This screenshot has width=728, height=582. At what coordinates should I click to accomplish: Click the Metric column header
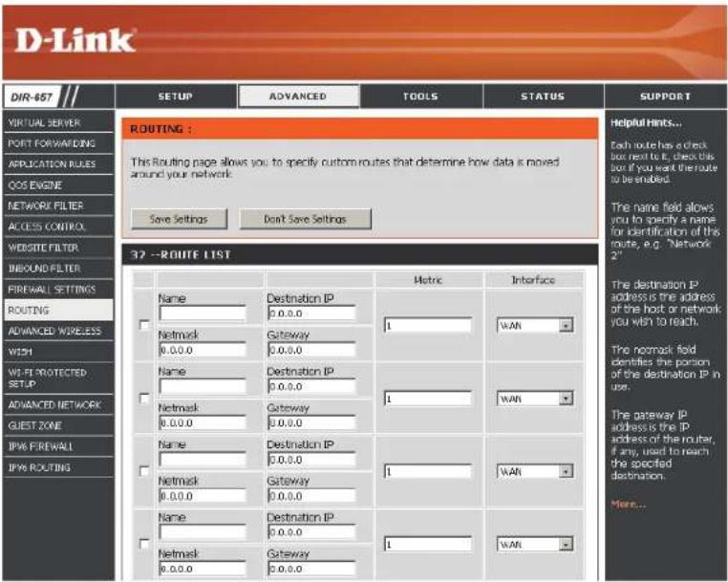[428, 280]
